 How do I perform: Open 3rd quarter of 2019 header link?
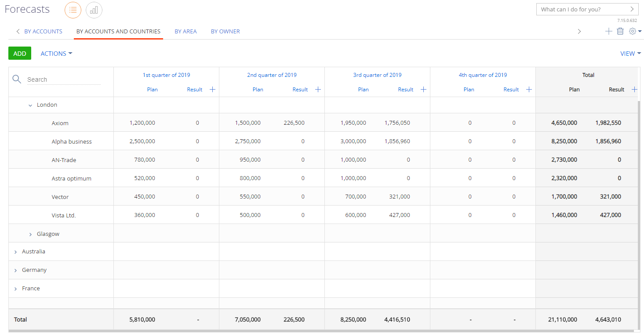[x=378, y=75]
